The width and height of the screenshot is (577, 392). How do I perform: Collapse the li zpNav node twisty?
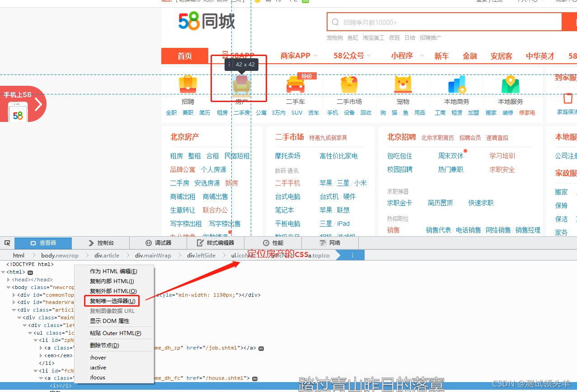point(36,341)
